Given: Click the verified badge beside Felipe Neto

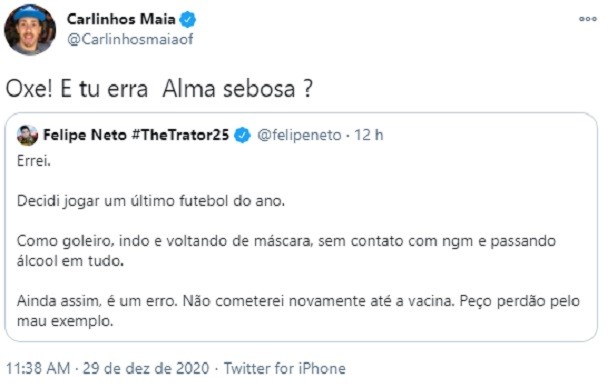Looking at the screenshot, I should pyautogui.click(x=242, y=135).
